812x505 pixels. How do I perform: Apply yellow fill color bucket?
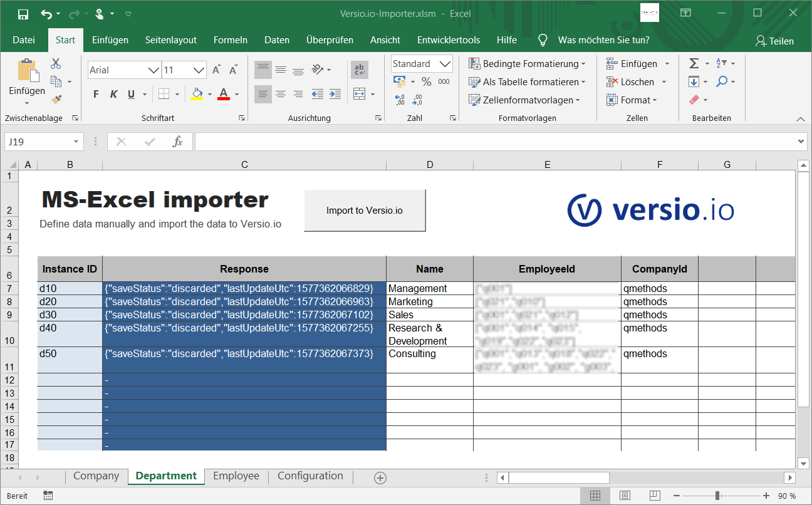(x=197, y=94)
